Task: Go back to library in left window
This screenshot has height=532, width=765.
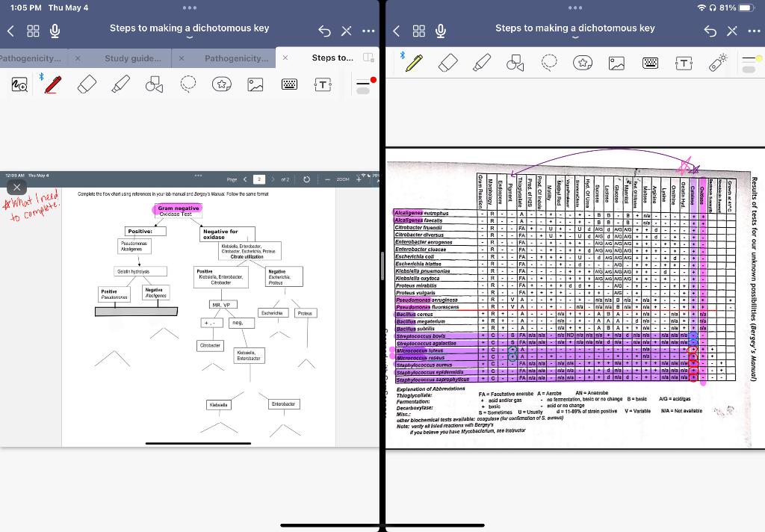Action: [x=10, y=31]
